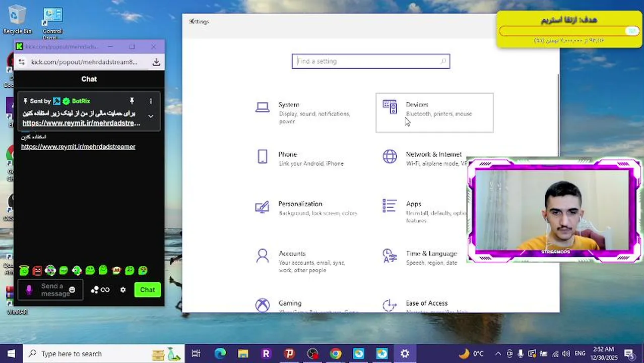Show hidden system tray icons

[498, 354]
